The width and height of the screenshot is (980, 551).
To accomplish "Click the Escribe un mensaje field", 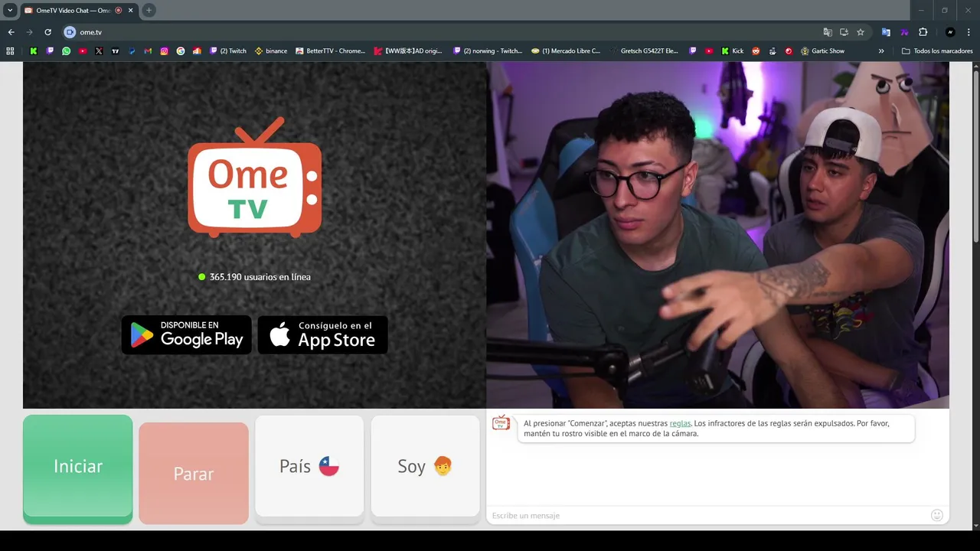I will pyautogui.click(x=708, y=515).
